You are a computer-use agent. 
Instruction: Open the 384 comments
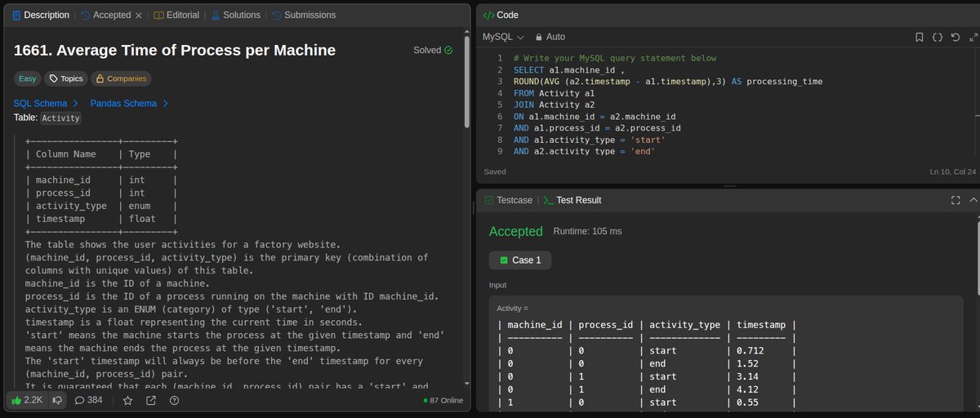pyautogui.click(x=88, y=400)
